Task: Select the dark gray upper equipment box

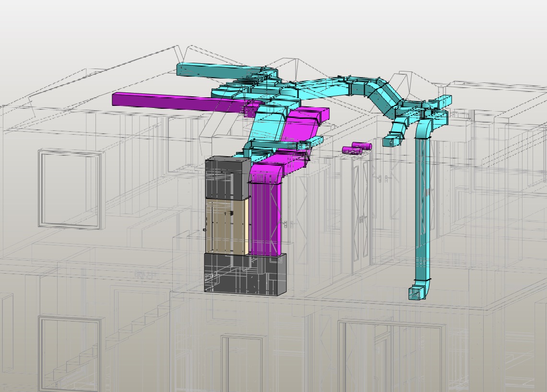Action: [x=226, y=178]
